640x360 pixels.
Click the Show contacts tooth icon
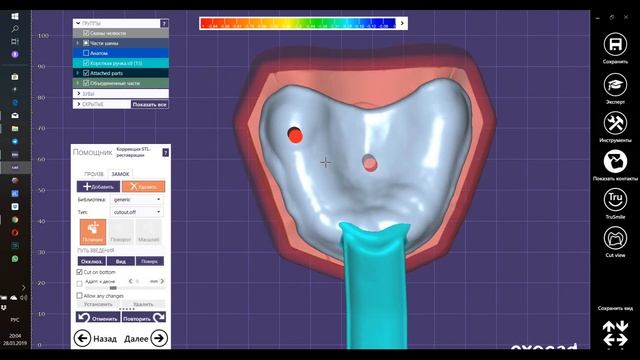point(615,162)
